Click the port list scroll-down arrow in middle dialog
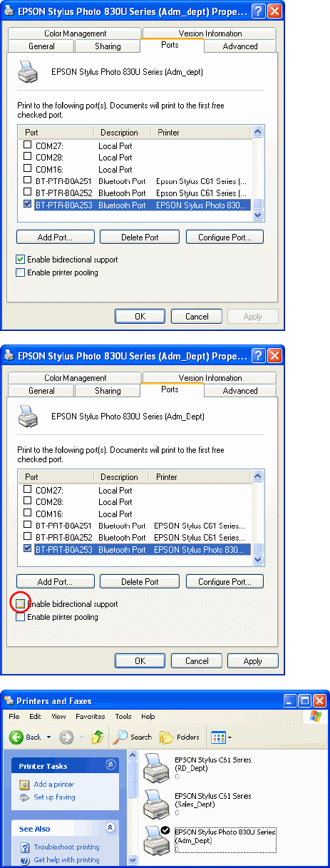This screenshot has width=330, height=868. pyautogui.click(x=258, y=560)
